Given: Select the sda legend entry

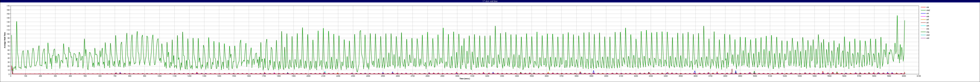Looking at the screenshot, I should tap(924, 29).
